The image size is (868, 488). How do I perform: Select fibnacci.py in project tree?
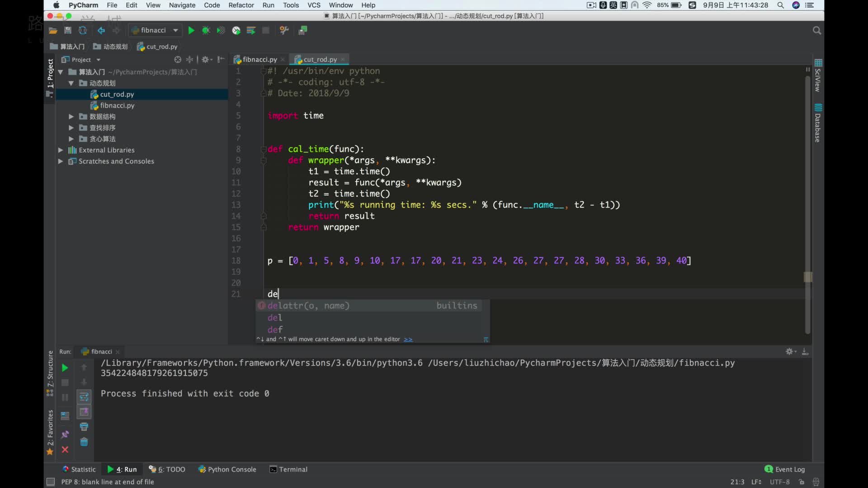tap(117, 105)
